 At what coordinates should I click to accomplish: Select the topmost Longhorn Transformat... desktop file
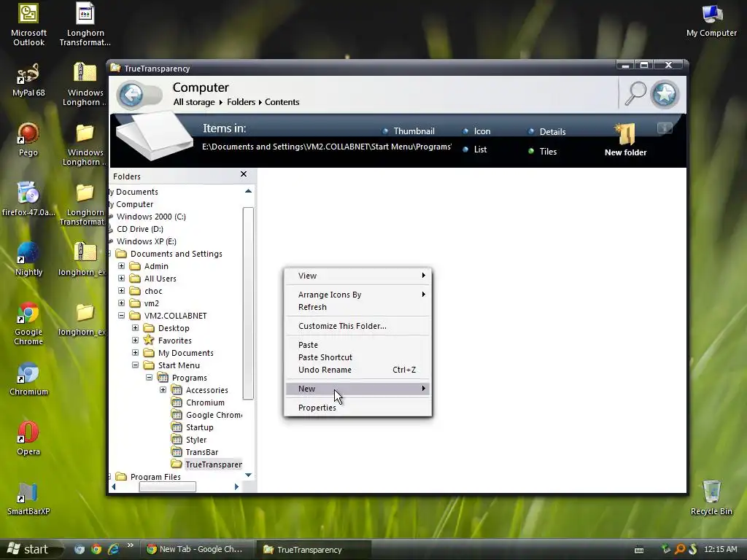pyautogui.click(x=85, y=25)
